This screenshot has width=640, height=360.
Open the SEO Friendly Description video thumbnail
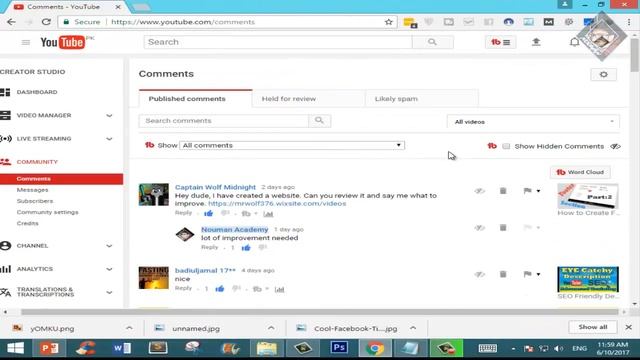(x=588, y=279)
